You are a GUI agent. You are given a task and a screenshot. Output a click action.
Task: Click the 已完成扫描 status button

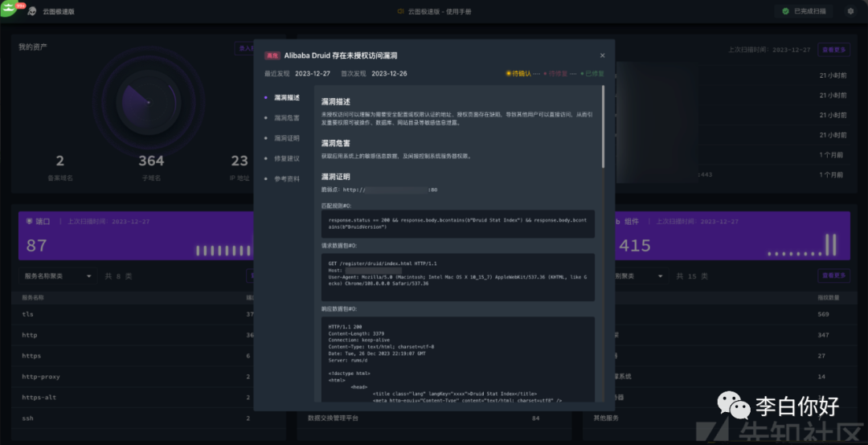(805, 11)
